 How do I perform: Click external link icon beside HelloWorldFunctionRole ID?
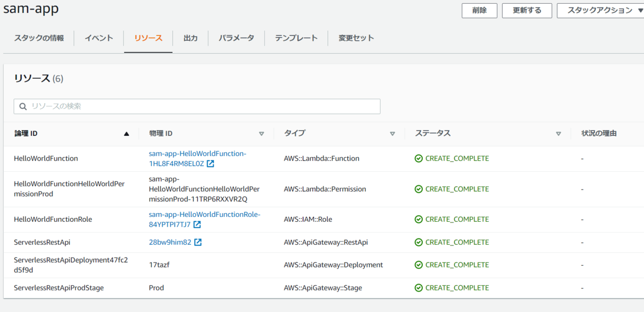click(x=197, y=224)
